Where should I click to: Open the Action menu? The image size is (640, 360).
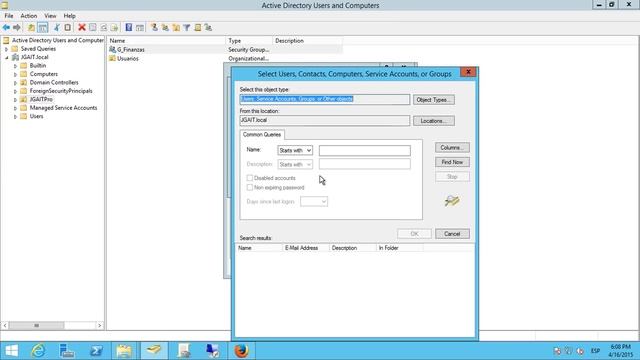(29, 16)
